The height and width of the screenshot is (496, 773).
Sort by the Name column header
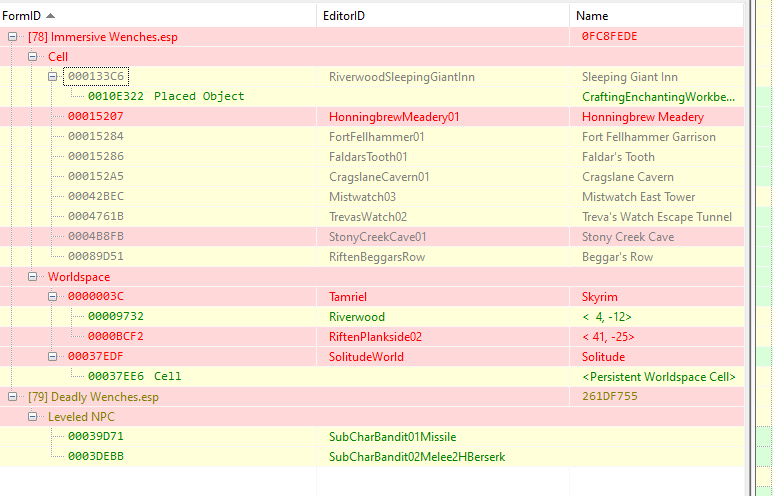point(656,16)
